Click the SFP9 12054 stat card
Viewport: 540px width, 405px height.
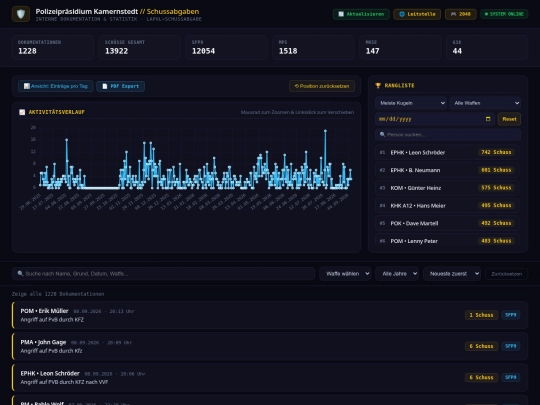tap(227, 47)
